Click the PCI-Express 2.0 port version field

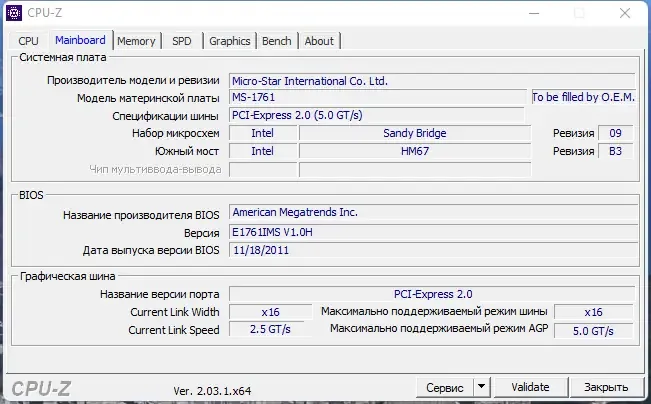[432, 294]
